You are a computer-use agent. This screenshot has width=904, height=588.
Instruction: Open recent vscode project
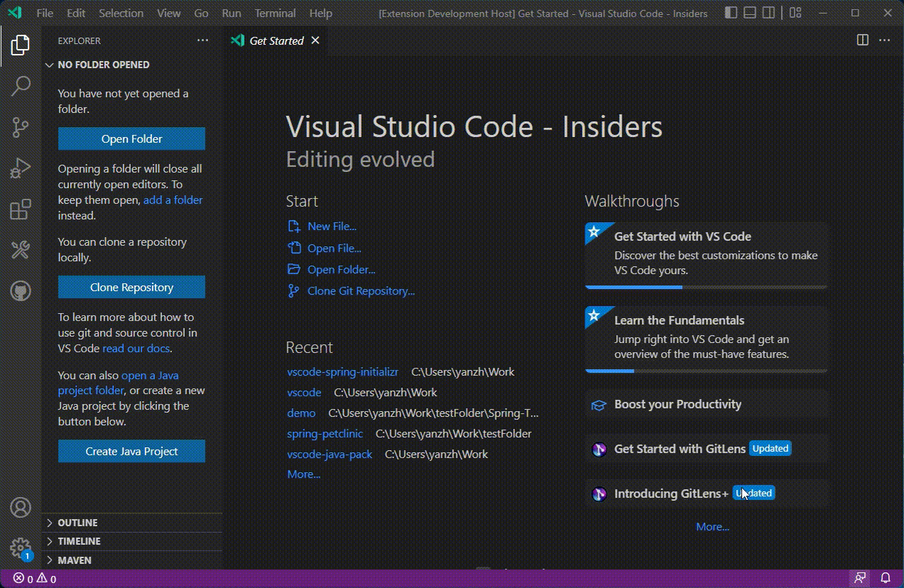pos(304,393)
